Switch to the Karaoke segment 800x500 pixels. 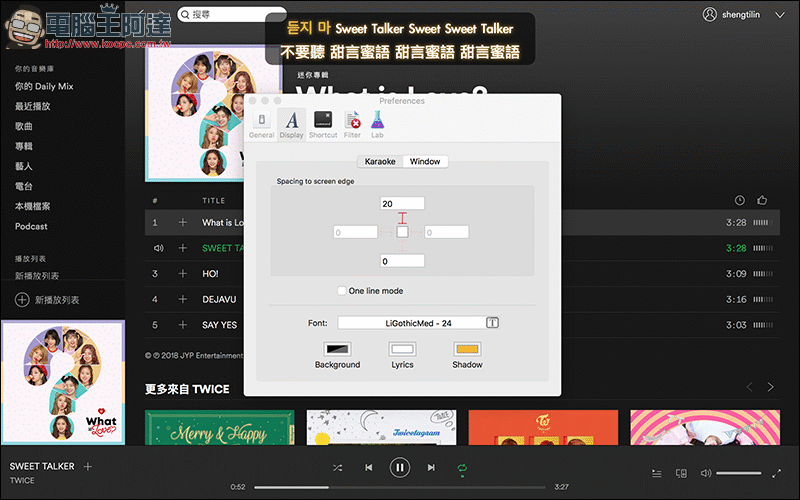tap(380, 161)
